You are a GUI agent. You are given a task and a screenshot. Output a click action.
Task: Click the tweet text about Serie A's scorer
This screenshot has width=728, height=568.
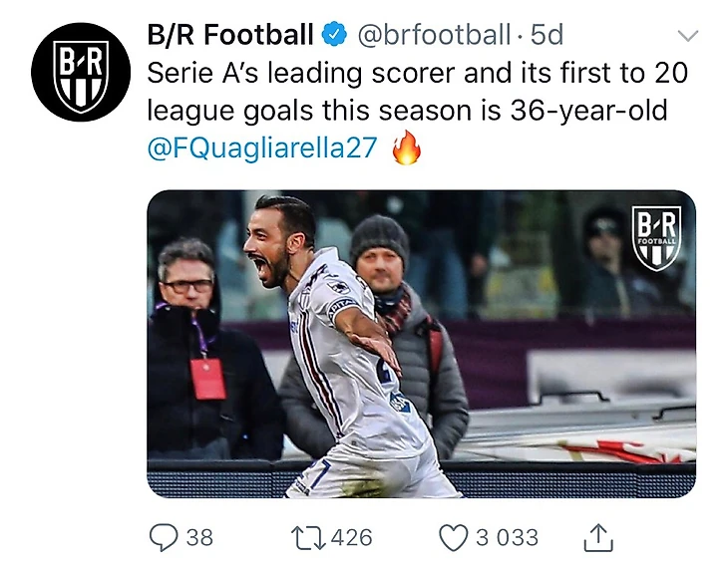pos(416,92)
